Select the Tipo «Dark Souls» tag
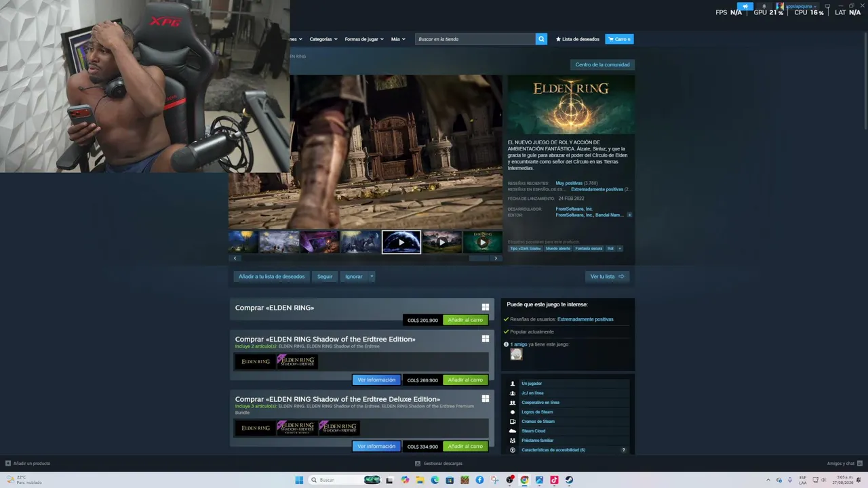This screenshot has width=868, height=488. (526, 249)
